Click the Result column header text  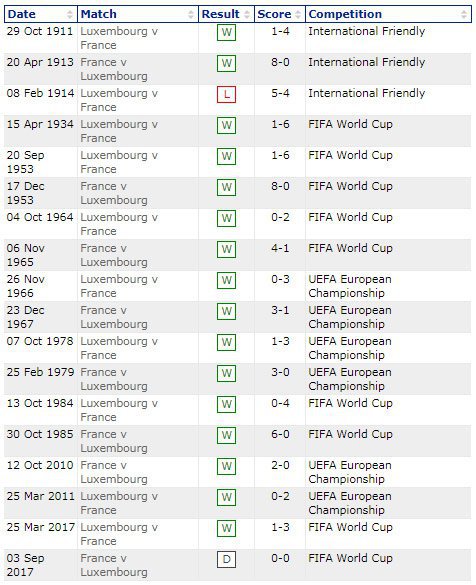(220, 14)
